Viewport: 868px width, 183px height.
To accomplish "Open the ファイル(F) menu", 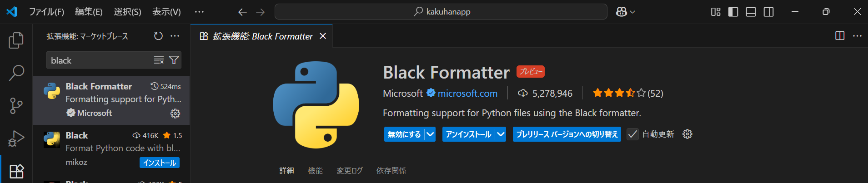I will tap(46, 12).
